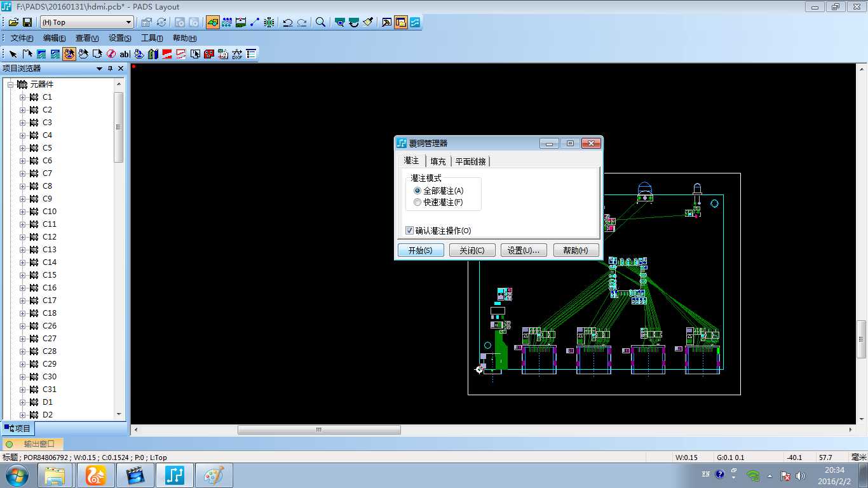868x488 pixels.
Task: Open the 帮助(H) menu
Action: (x=184, y=38)
